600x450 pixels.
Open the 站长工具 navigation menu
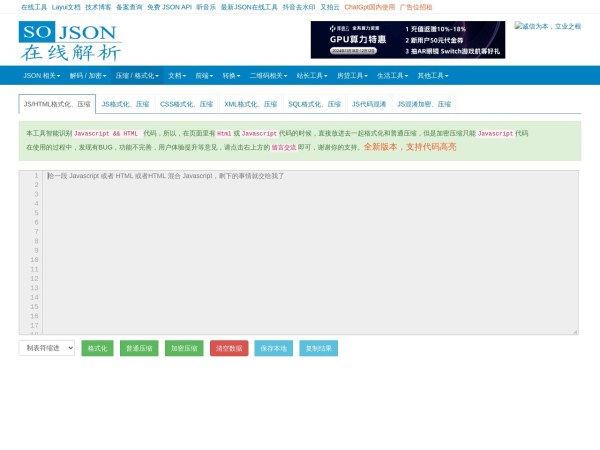(x=312, y=75)
